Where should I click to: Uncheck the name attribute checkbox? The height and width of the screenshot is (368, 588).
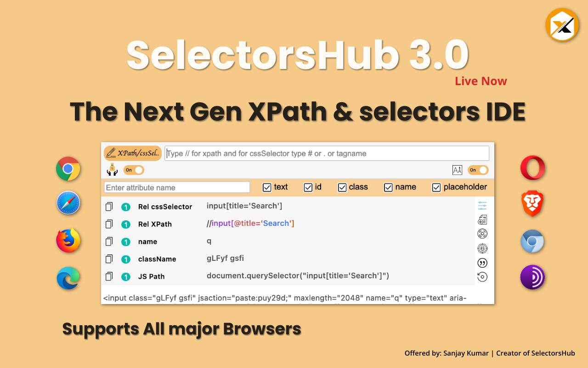point(389,187)
